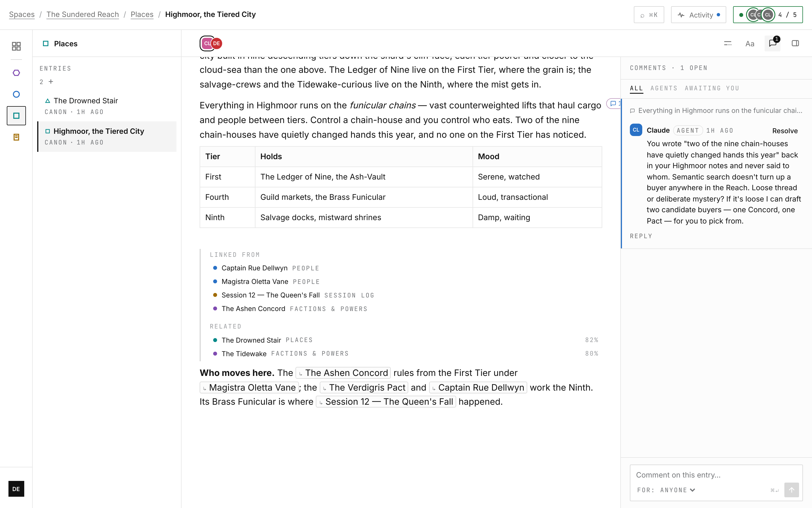Toggle the right sidebar panel icon
The height and width of the screenshot is (508, 812).
795,44
